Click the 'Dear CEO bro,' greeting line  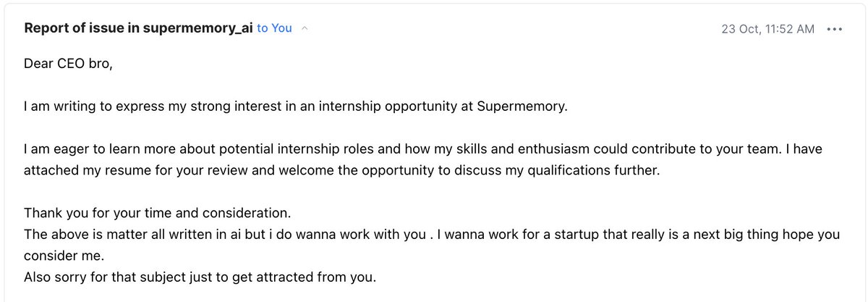69,64
